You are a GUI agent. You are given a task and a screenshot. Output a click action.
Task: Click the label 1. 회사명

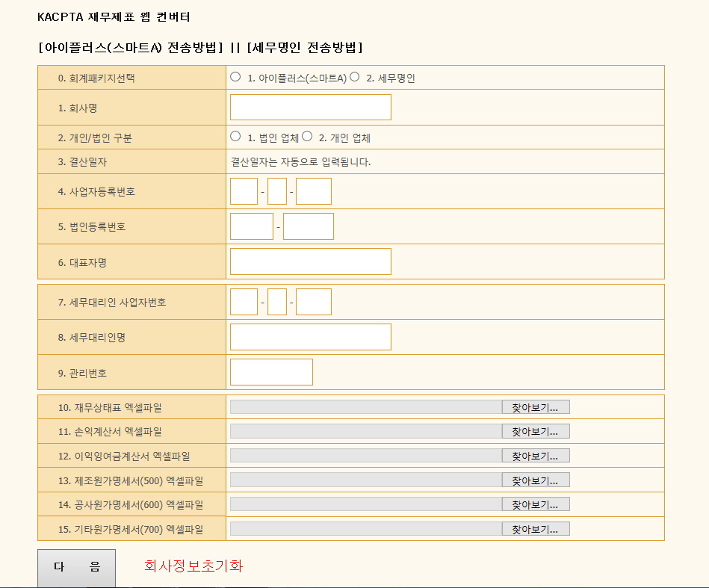click(77, 108)
